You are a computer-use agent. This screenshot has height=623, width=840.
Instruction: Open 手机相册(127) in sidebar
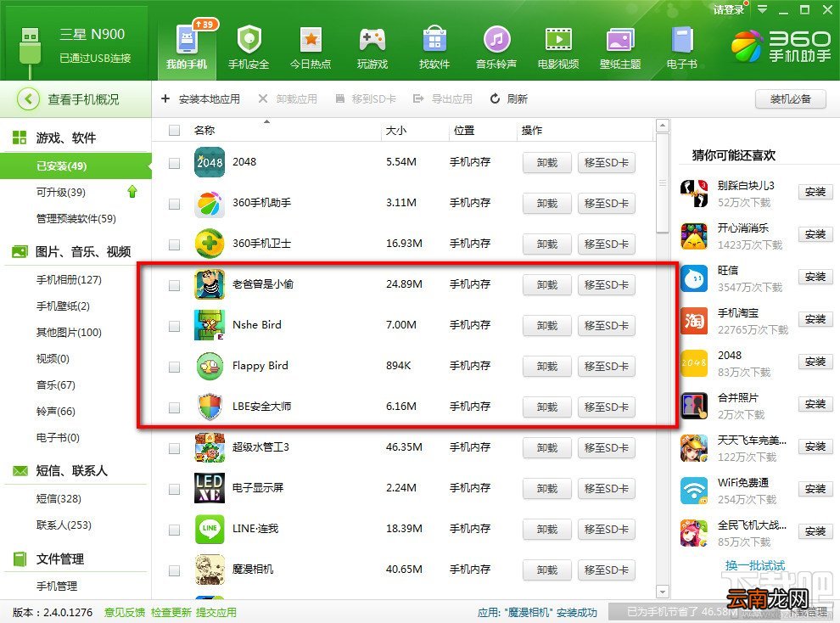pos(69,279)
